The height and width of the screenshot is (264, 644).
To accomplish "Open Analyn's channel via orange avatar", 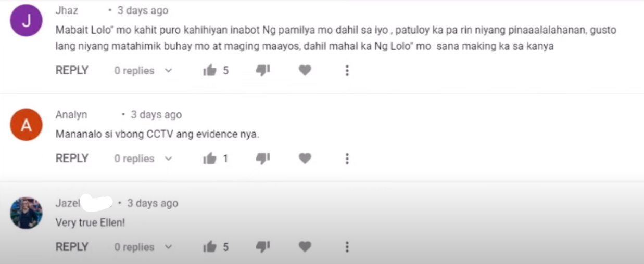I will (26, 125).
